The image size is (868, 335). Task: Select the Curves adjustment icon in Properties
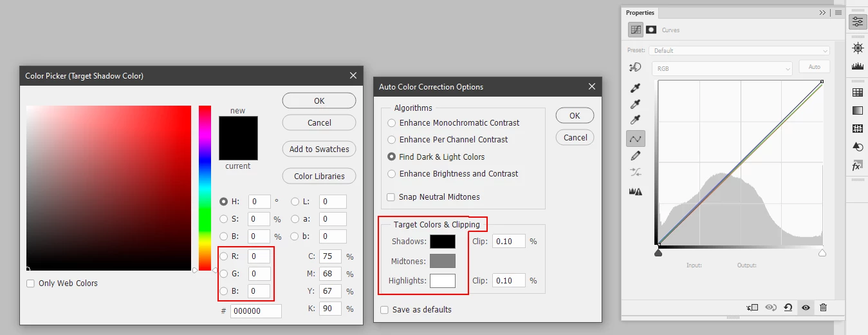[x=636, y=30]
